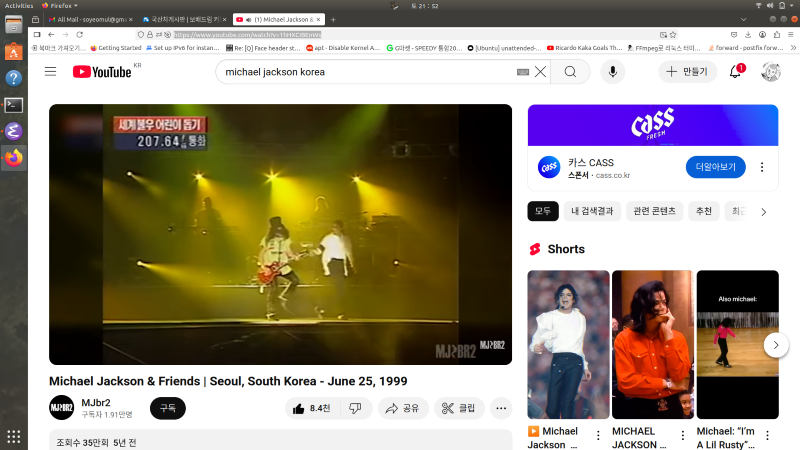Viewport: 800px width, 450px height.
Task: Clear the search query with X
Action: point(540,72)
